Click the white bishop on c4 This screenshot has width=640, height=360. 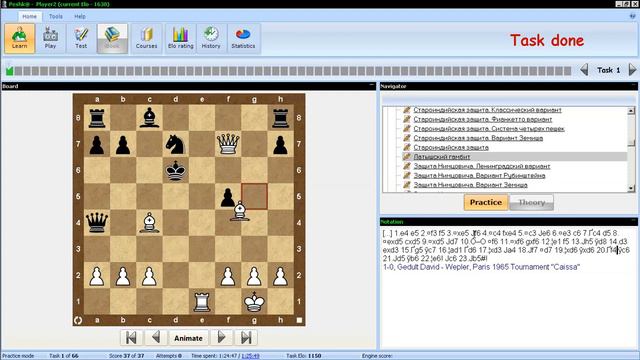point(149,222)
